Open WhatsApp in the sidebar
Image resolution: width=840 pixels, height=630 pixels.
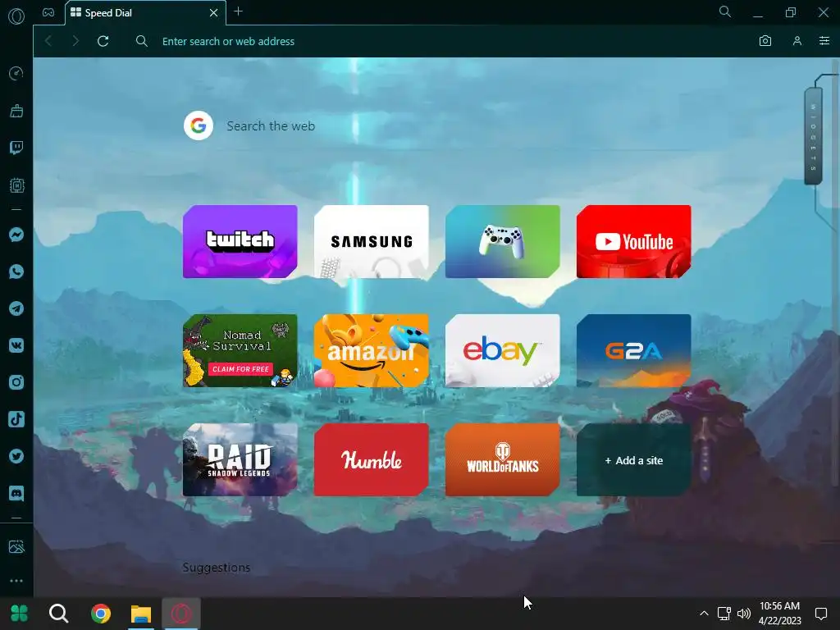pyautogui.click(x=16, y=272)
